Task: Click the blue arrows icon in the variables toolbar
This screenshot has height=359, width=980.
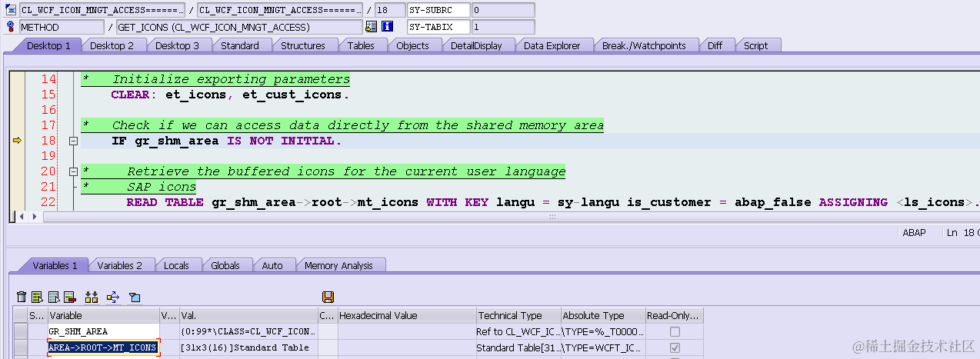Action: click(113, 297)
